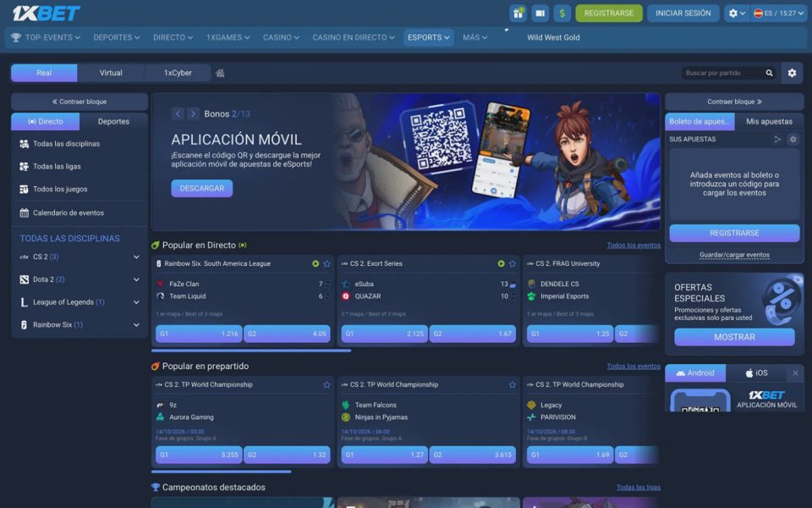Switch to Virtual tab
Screen dimensions: 812x508
(x=111, y=73)
